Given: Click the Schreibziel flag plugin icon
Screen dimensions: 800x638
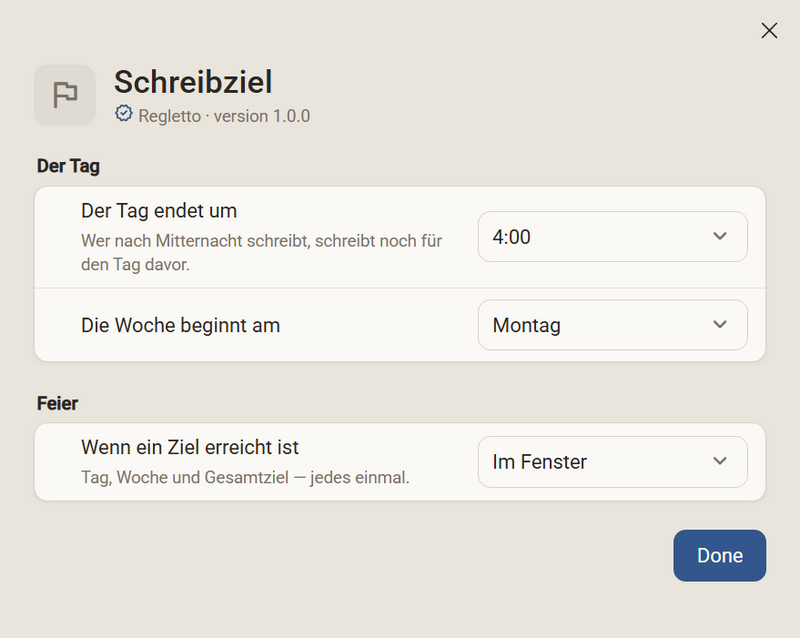Looking at the screenshot, I should tap(65, 95).
